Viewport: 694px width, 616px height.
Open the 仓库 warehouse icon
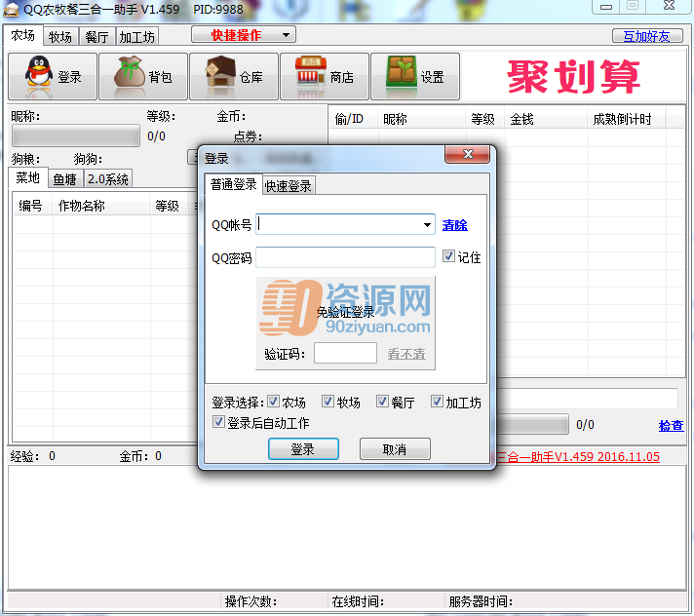234,77
